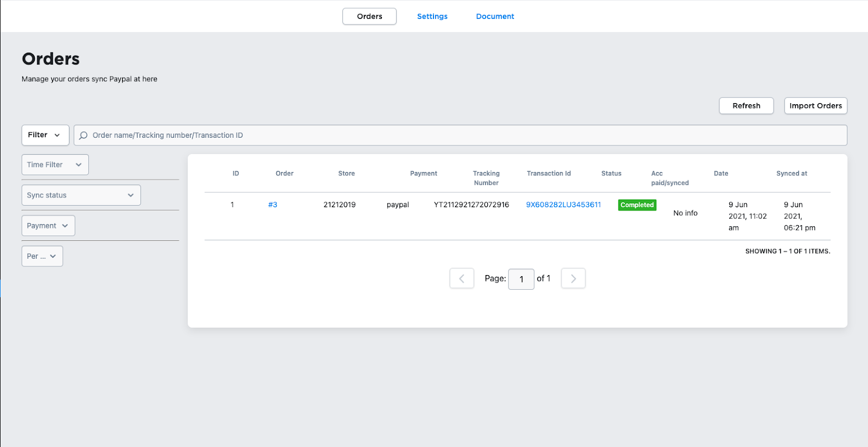The width and height of the screenshot is (868, 447).
Task: Click store value 21212019
Action: [x=340, y=205]
